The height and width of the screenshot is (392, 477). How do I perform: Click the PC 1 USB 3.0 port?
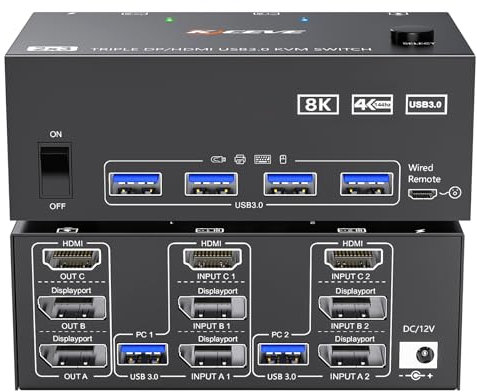coord(142,354)
